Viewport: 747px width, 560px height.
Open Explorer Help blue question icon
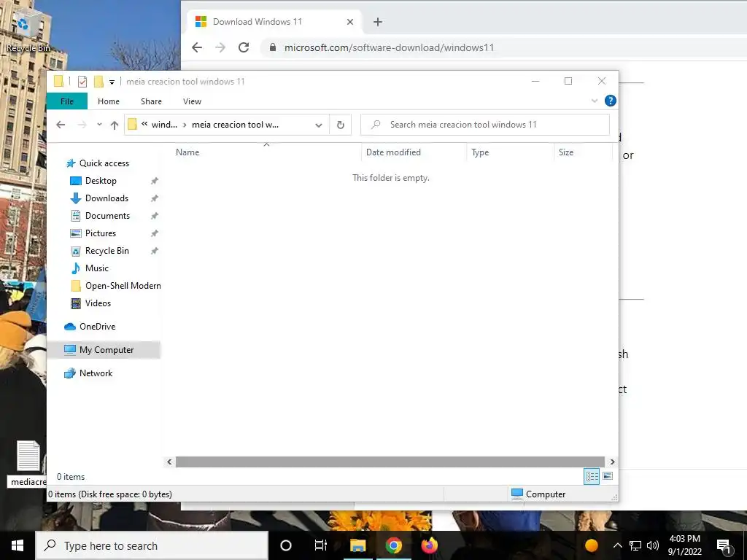(611, 101)
